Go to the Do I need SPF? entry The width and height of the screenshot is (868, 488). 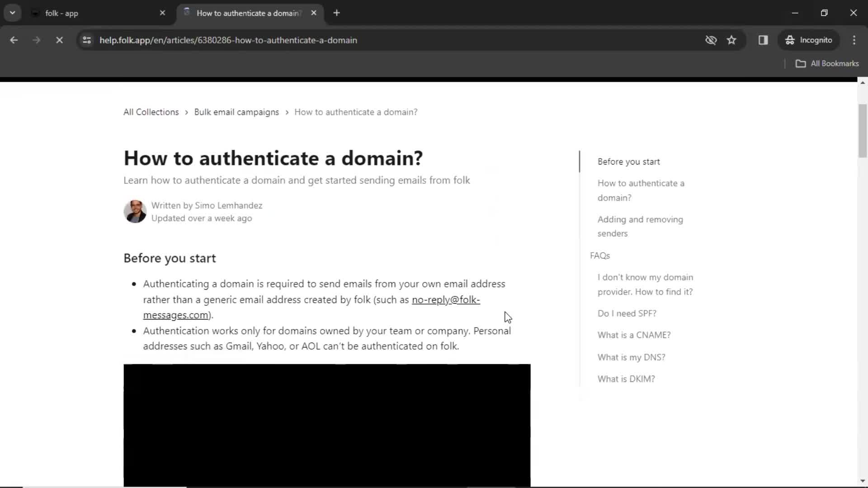[x=627, y=314]
